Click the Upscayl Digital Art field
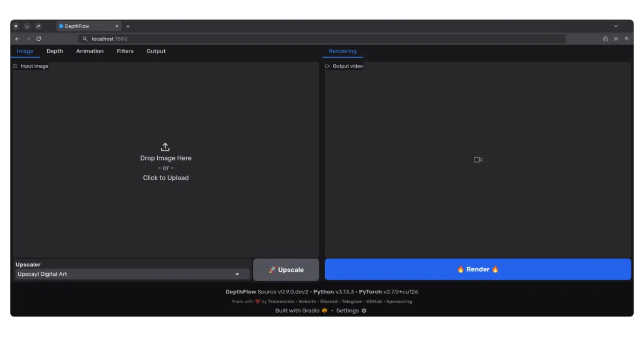Screen dimensions: 644x338 [x=132, y=274]
